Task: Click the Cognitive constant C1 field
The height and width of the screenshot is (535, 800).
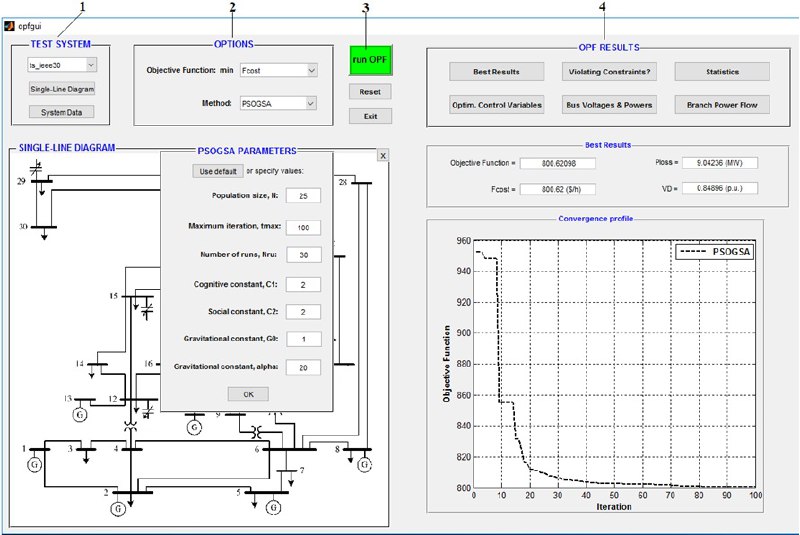Action: (x=304, y=285)
